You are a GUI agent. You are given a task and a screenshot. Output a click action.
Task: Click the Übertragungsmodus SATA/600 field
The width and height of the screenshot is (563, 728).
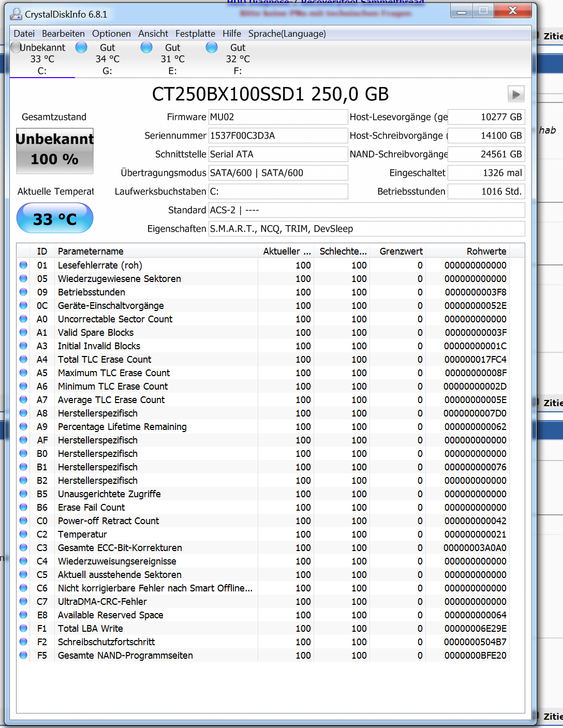278,173
